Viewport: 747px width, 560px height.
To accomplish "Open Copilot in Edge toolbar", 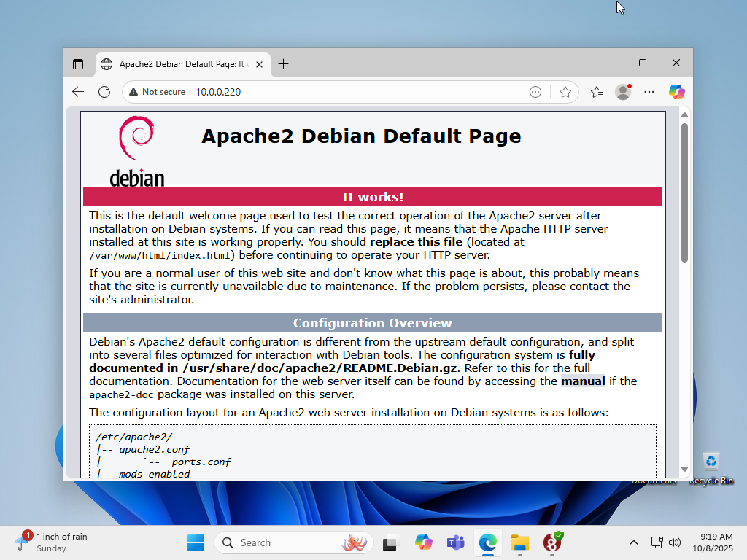I will pyautogui.click(x=676, y=92).
